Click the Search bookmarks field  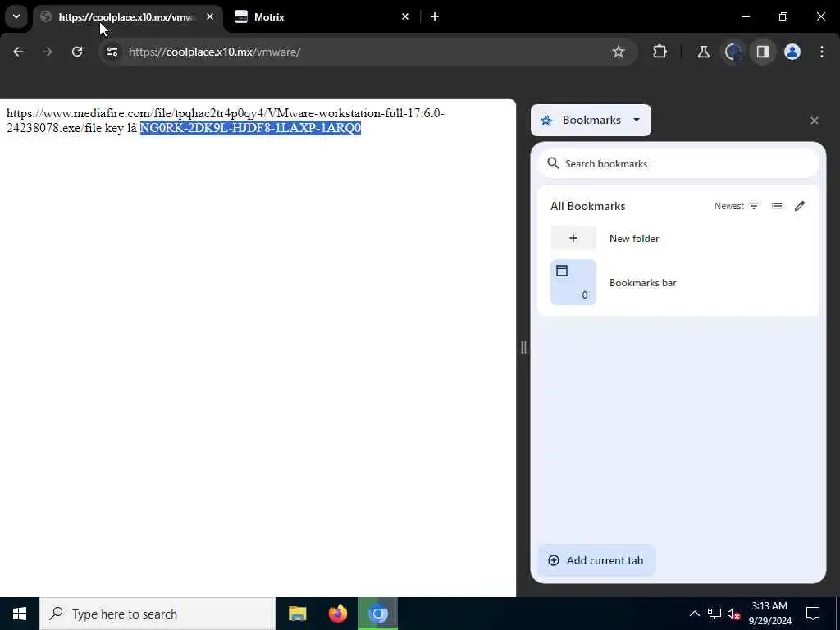678,164
